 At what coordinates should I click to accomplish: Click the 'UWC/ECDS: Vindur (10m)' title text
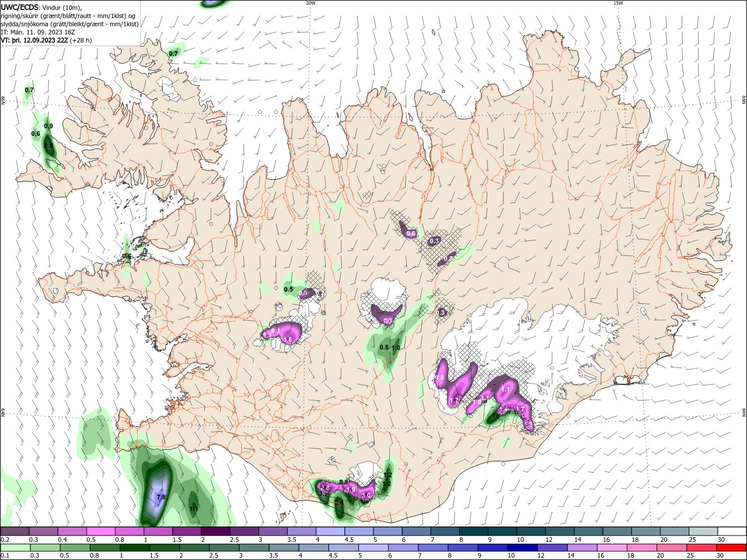(x=41, y=7)
